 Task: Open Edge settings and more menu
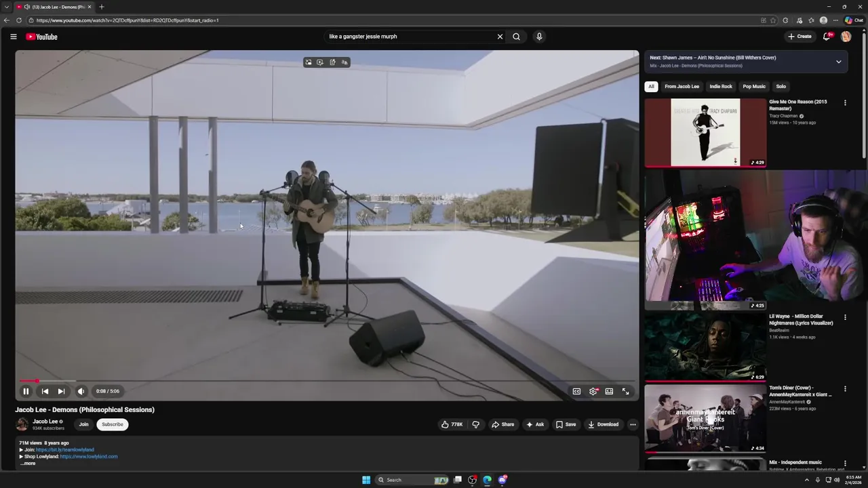835,20
